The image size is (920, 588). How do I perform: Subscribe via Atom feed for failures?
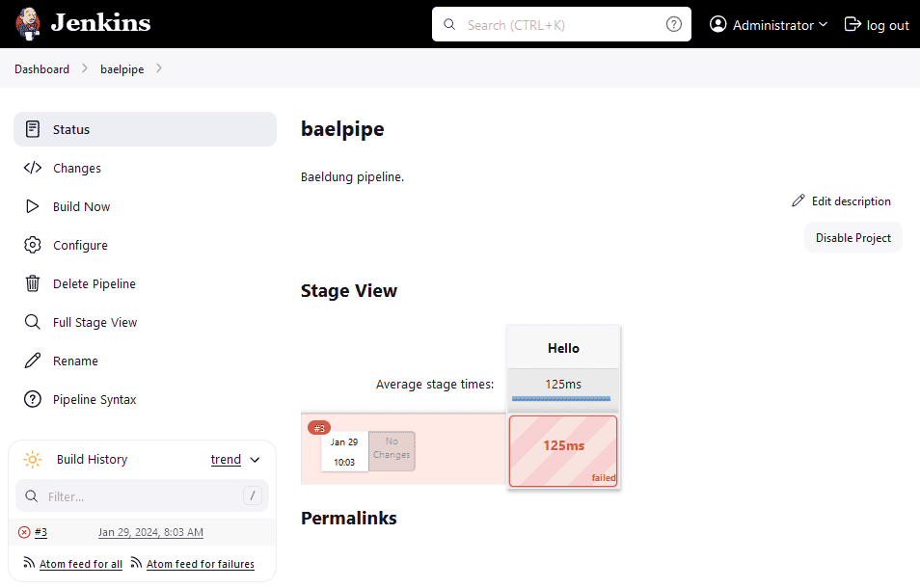(x=201, y=563)
